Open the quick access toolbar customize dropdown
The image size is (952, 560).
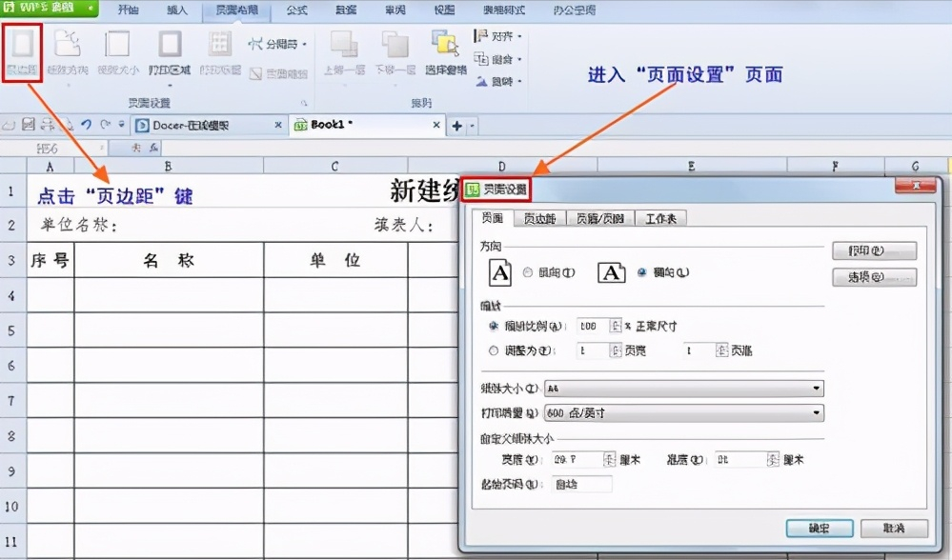[x=121, y=125]
